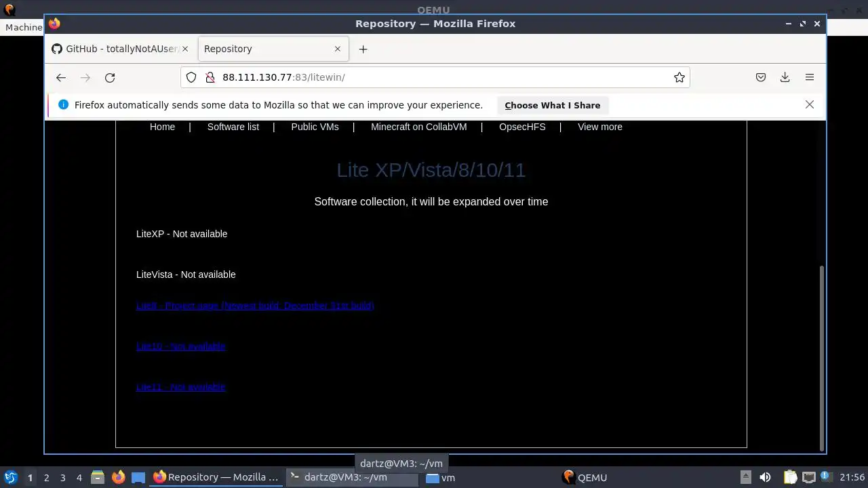Click the Lite XP/Vista/8/10/11 heading
The width and height of the screenshot is (868, 488).
click(x=431, y=170)
